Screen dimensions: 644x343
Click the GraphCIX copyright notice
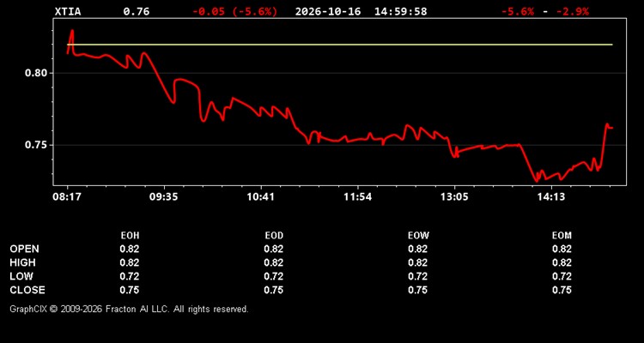click(129, 309)
